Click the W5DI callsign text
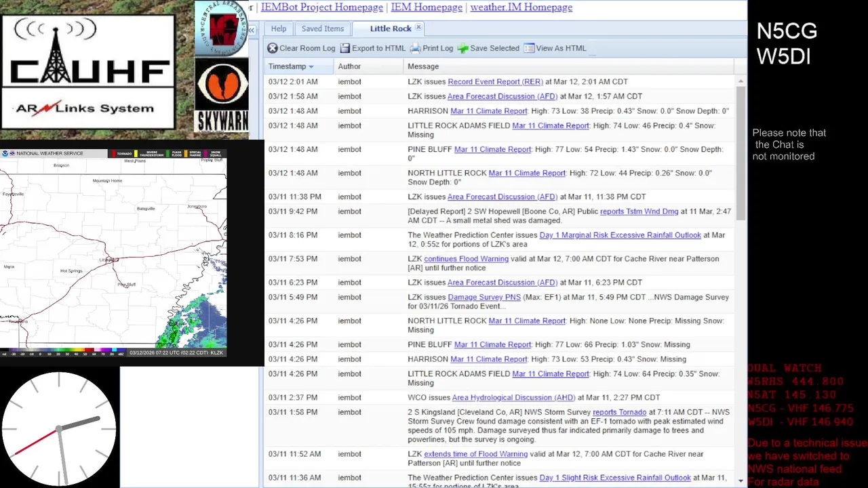The width and height of the screenshot is (868, 488). 784,56
